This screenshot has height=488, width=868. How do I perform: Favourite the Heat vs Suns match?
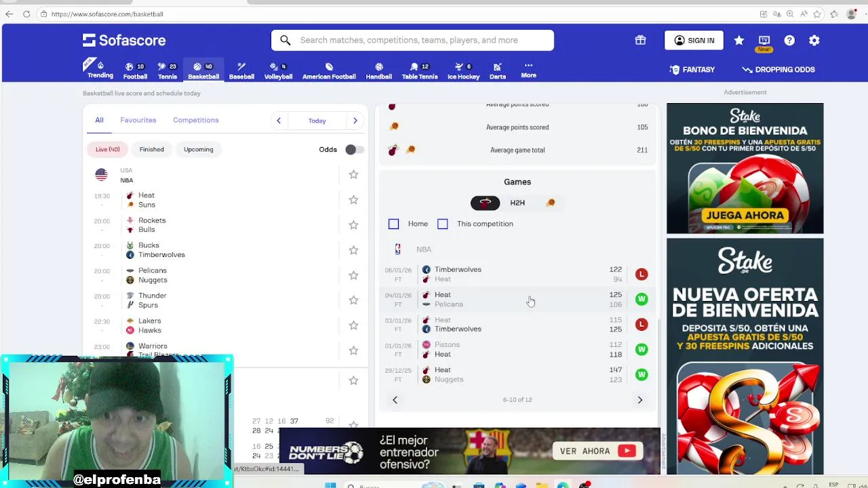pos(353,200)
